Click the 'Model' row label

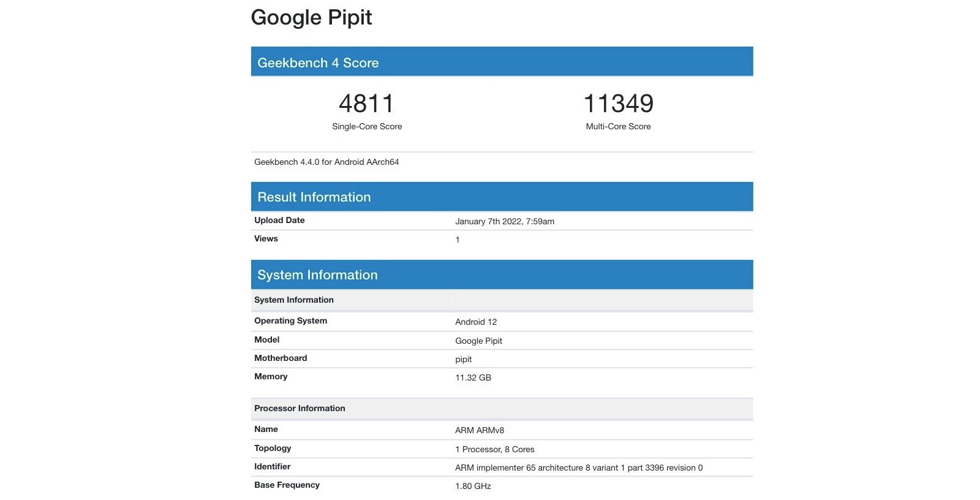(x=266, y=339)
